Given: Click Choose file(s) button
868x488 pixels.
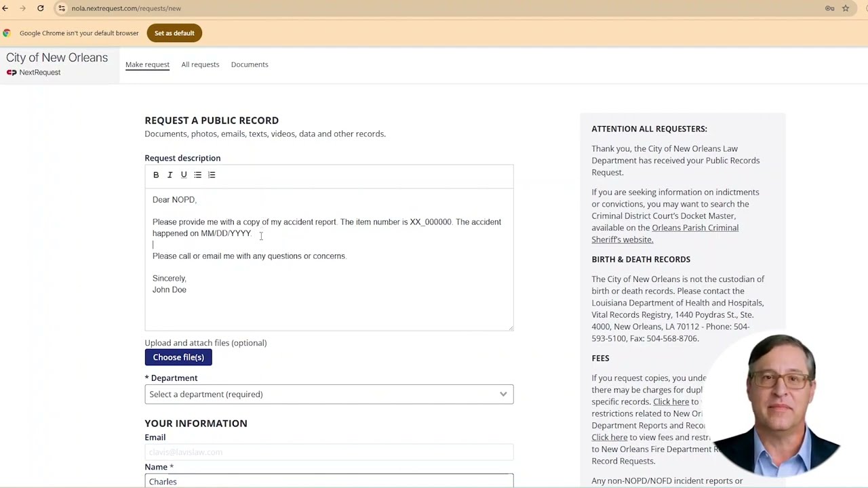Looking at the screenshot, I should (x=178, y=357).
